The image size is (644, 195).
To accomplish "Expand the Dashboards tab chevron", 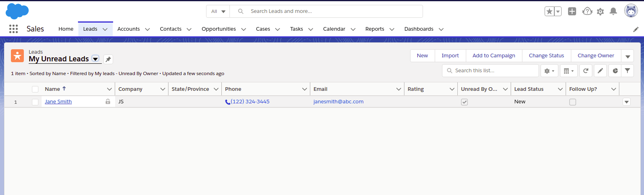I will tap(441, 29).
